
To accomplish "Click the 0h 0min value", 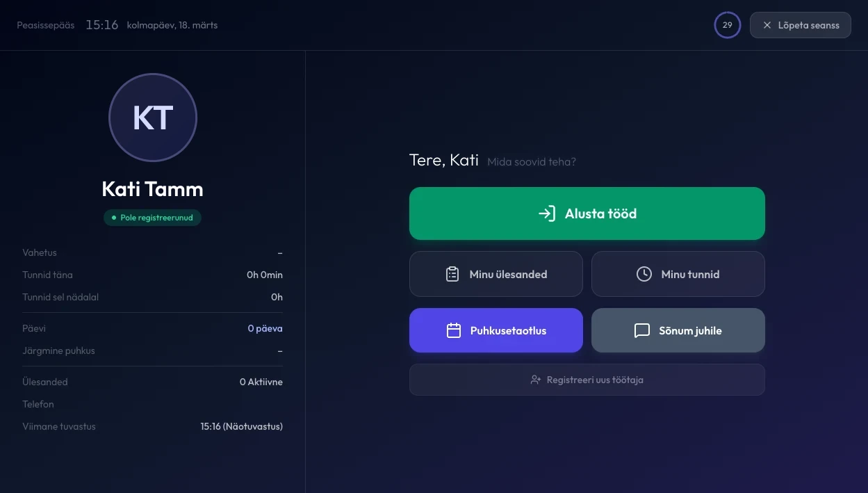I will (x=265, y=275).
